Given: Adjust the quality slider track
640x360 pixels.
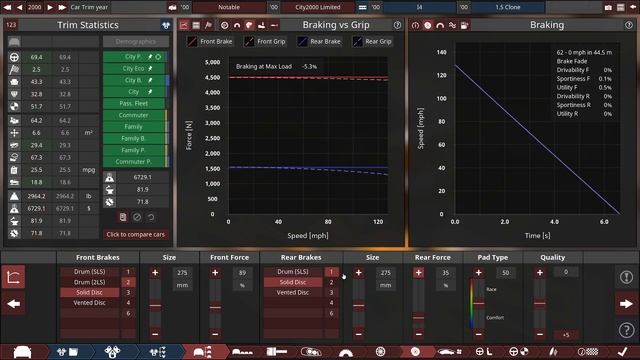Looking at the screenshot, I should (x=540, y=304).
